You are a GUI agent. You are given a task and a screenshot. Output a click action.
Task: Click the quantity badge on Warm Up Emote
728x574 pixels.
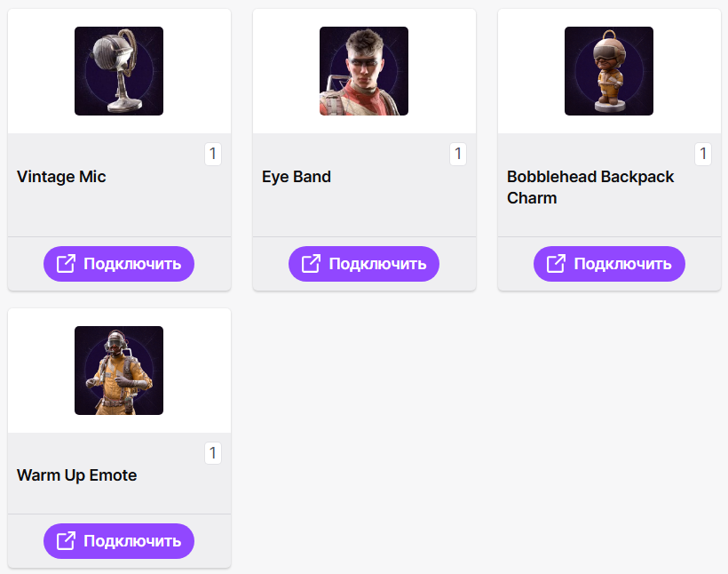tap(212, 453)
